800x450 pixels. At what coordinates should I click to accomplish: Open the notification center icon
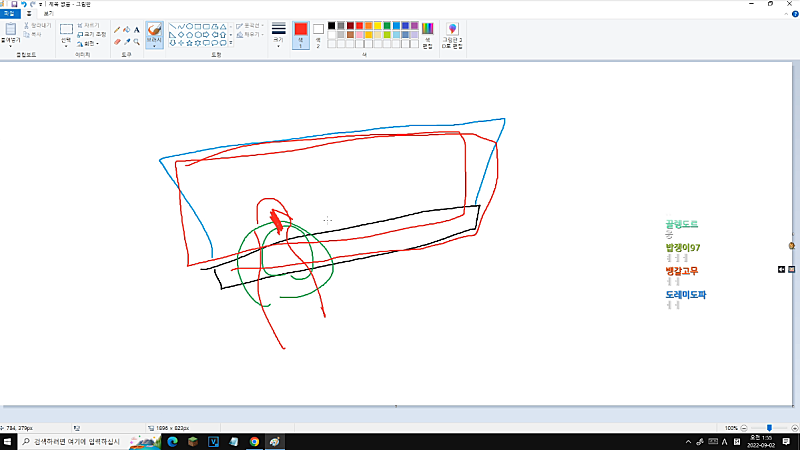pos(786,442)
